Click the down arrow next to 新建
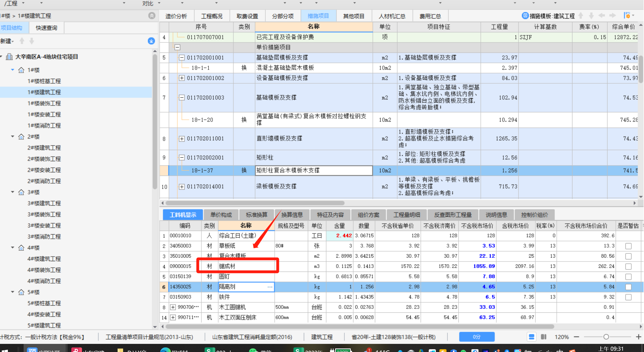Screen dimensions: 644x352 point(32,41)
